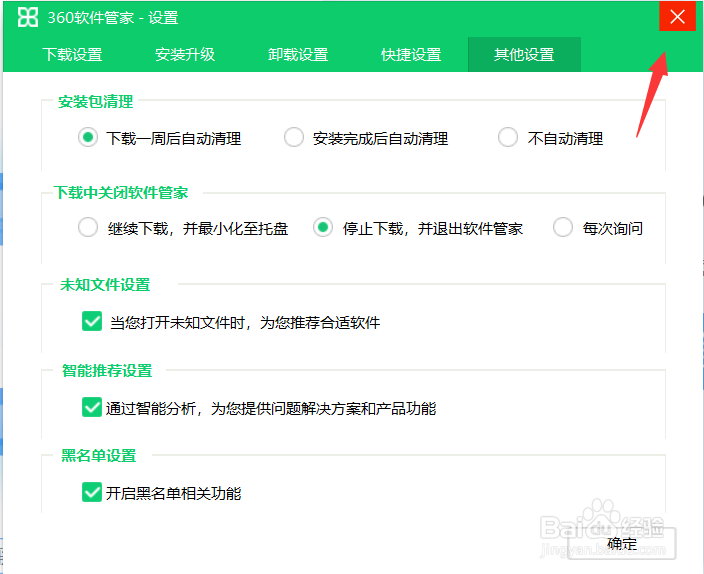Select the 快捷设置 tab
Screen dimensions: 704x574
coord(411,55)
